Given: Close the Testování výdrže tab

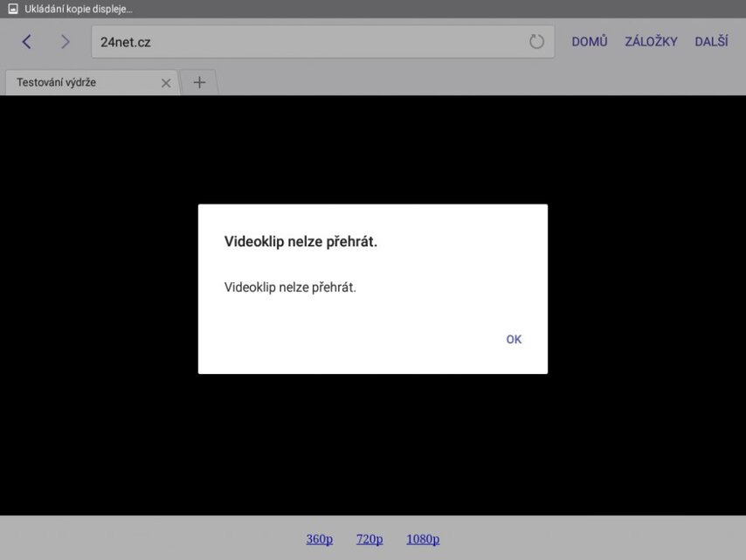Looking at the screenshot, I should coord(166,83).
